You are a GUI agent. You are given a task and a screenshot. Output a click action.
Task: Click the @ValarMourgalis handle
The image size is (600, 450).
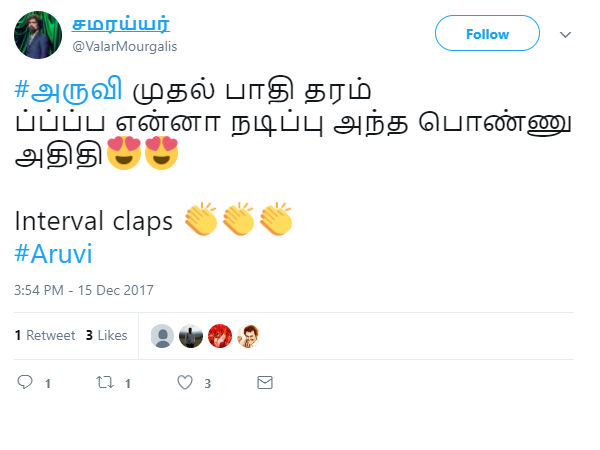click(x=125, y=46)
